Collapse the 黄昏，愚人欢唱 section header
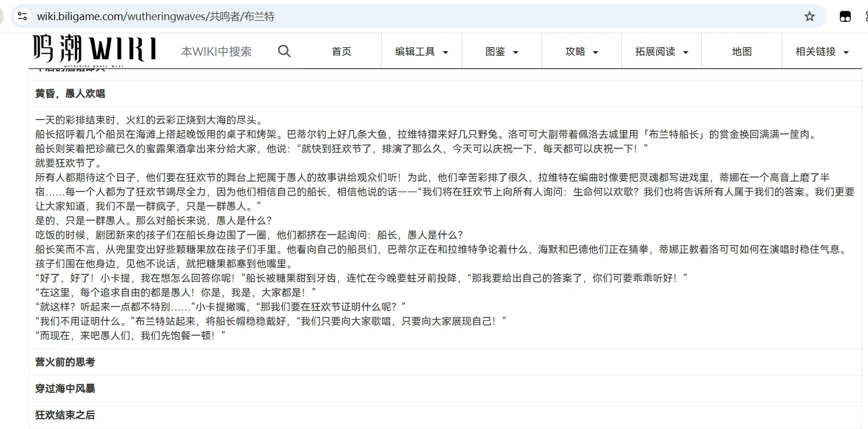The height and width of the screenshot is (429, 868). [x=70, y=94]
